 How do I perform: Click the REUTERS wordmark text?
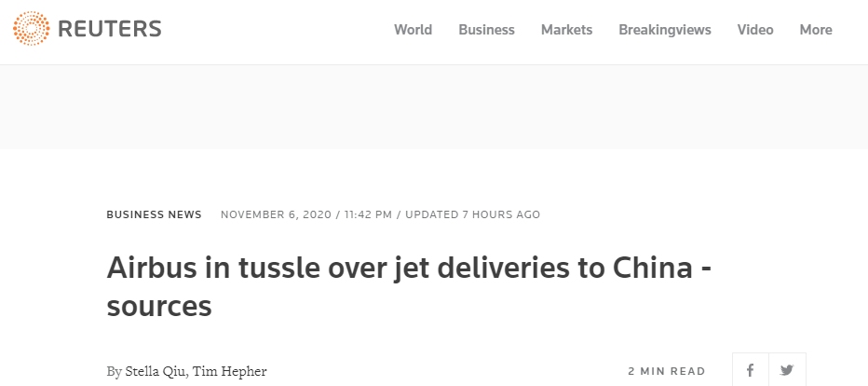point(110,30)
